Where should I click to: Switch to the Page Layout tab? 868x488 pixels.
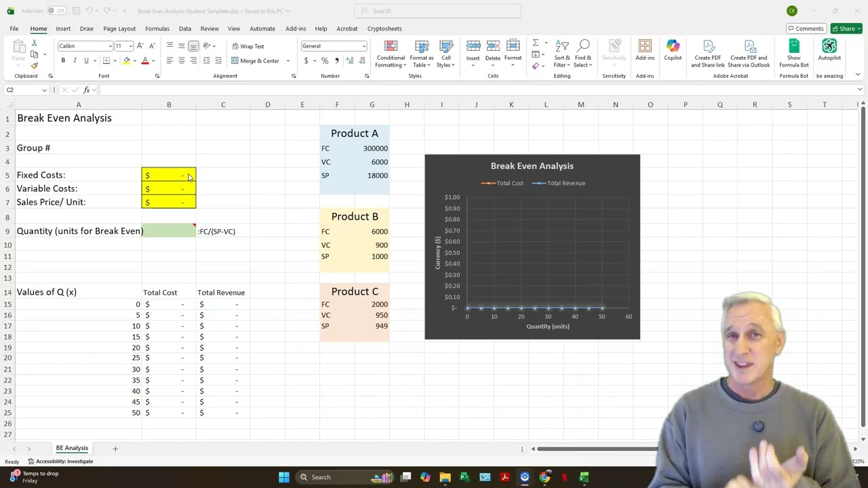(x=119, y=28)
